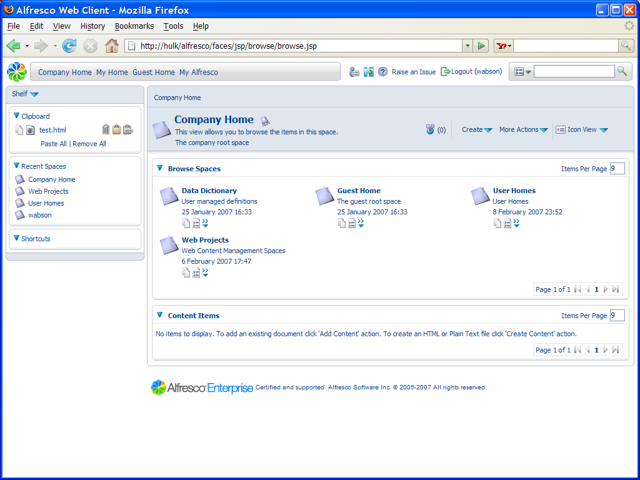Log out with Logout (wabson)
The image size is (640, 480).
click(471, 71)
